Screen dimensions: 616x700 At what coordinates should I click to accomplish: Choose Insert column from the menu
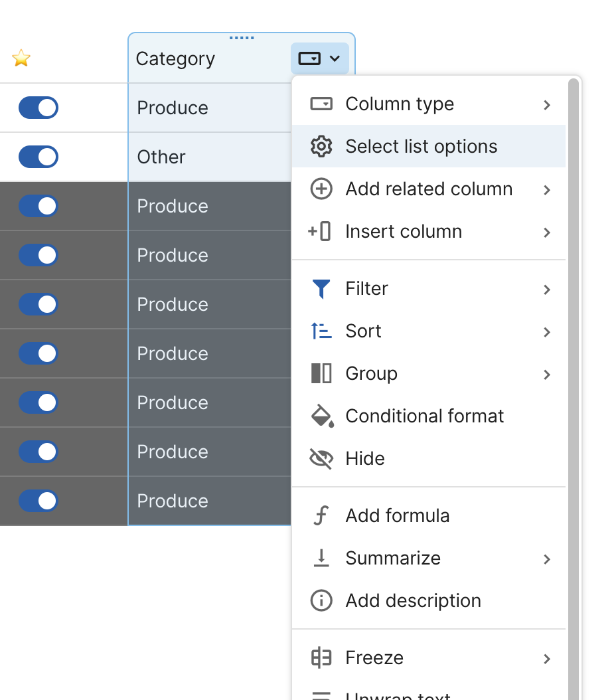coord(404,232)
